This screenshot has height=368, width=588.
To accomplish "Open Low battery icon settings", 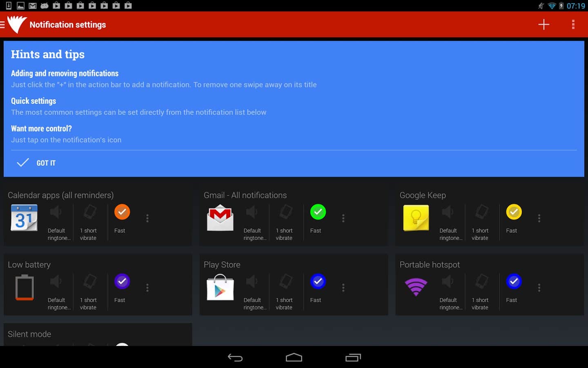I will point(24,287).
